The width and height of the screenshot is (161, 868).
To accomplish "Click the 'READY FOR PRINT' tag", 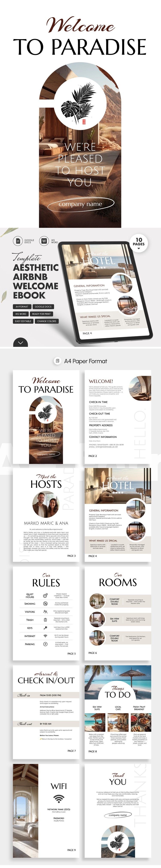I will click(41, 314).
